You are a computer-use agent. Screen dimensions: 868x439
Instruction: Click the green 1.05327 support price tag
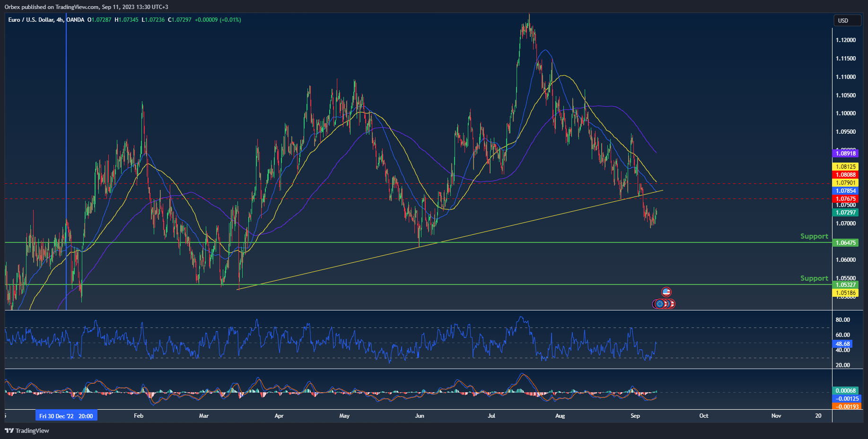(845, 285)
